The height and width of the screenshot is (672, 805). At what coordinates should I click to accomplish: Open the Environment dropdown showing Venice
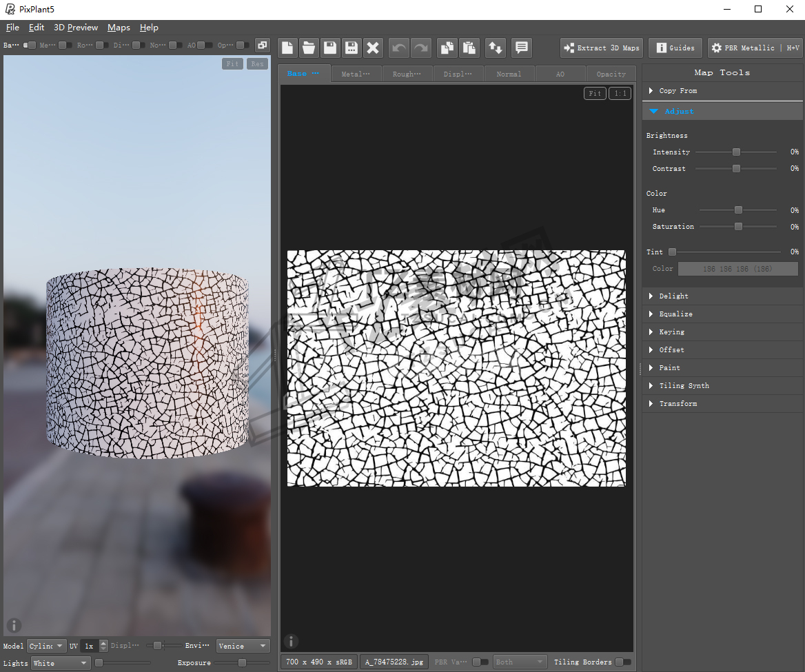[x=243, y=646]
